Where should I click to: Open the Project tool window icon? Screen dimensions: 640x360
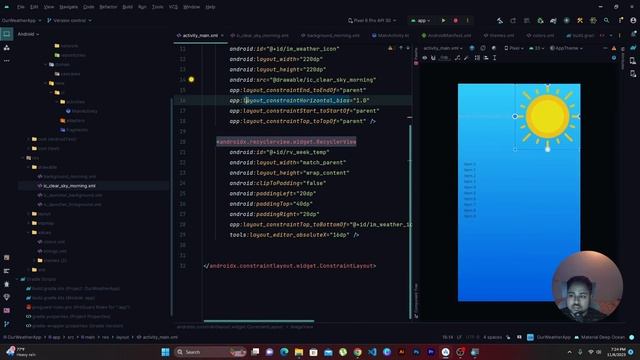point(7,34)
